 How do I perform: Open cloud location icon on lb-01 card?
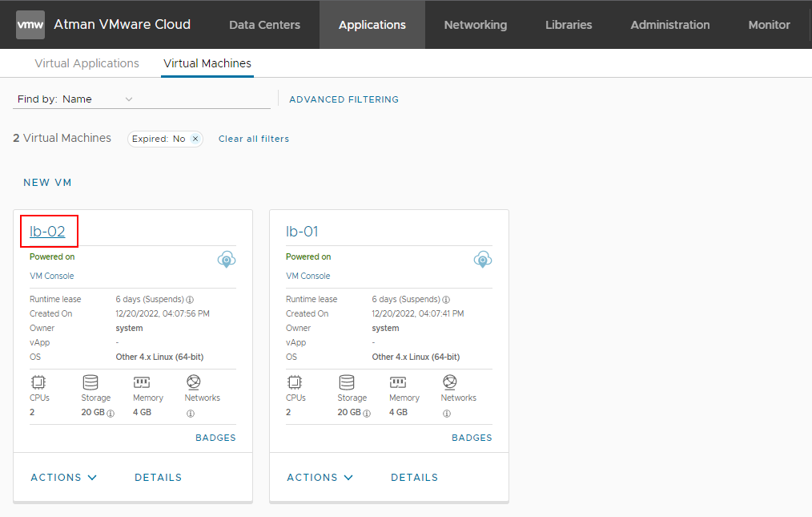click(x=483, y=259)
